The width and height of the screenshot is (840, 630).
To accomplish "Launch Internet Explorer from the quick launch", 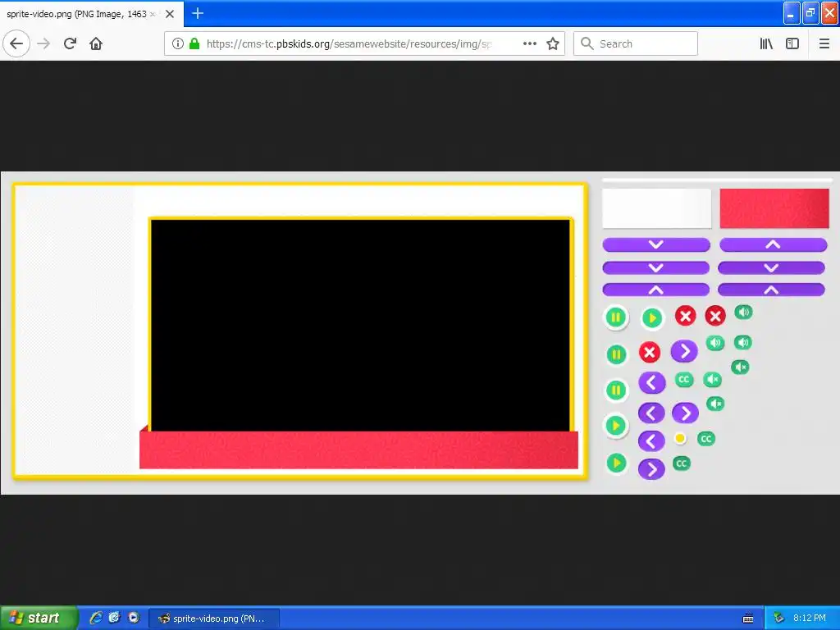I will pyautogui.click(x=96, y=618).
